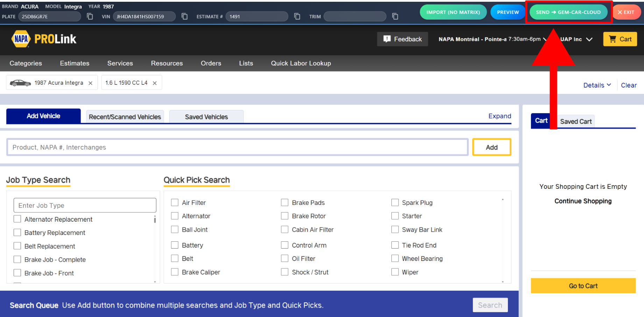The width and height of the screenshot is (644, 317).
Task: Tick the Wheel Bearing checkbox
Action: pos(395,259)
